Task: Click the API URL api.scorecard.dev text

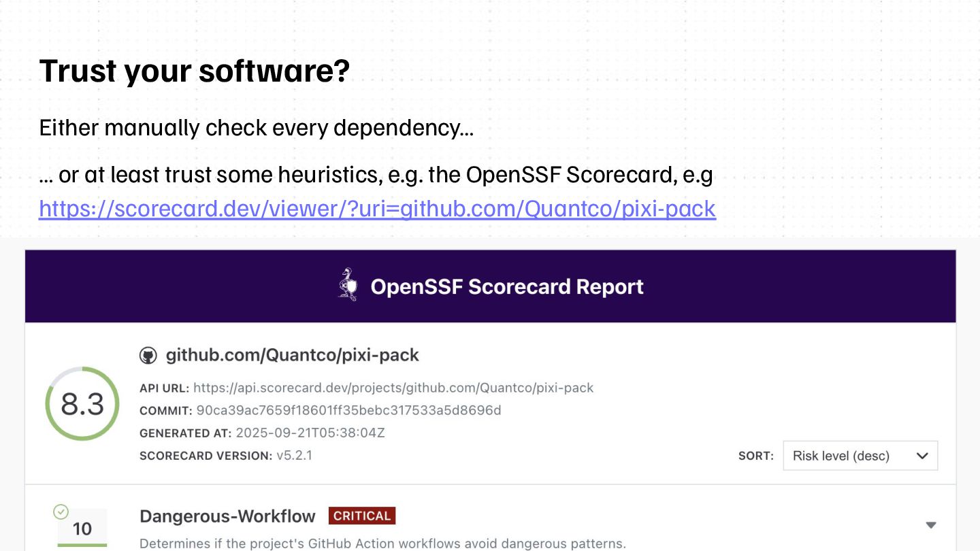Action: 393,388
